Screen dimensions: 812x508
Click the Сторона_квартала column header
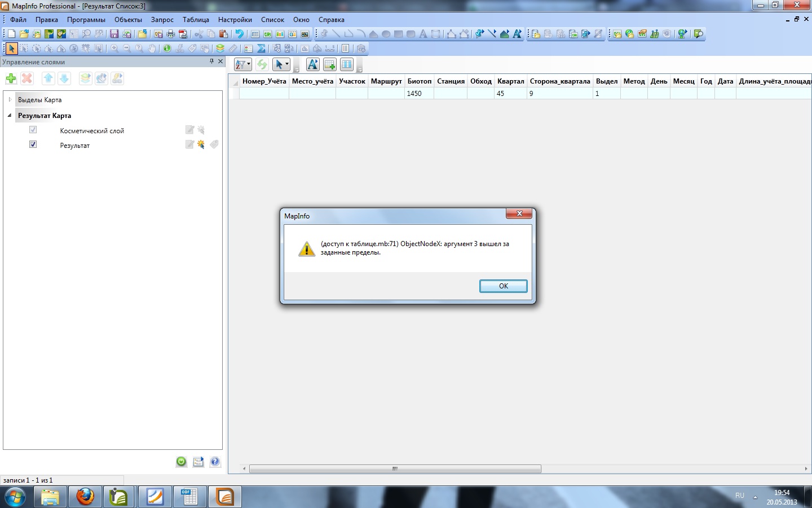pyautogui.click(x=560, y=81)
